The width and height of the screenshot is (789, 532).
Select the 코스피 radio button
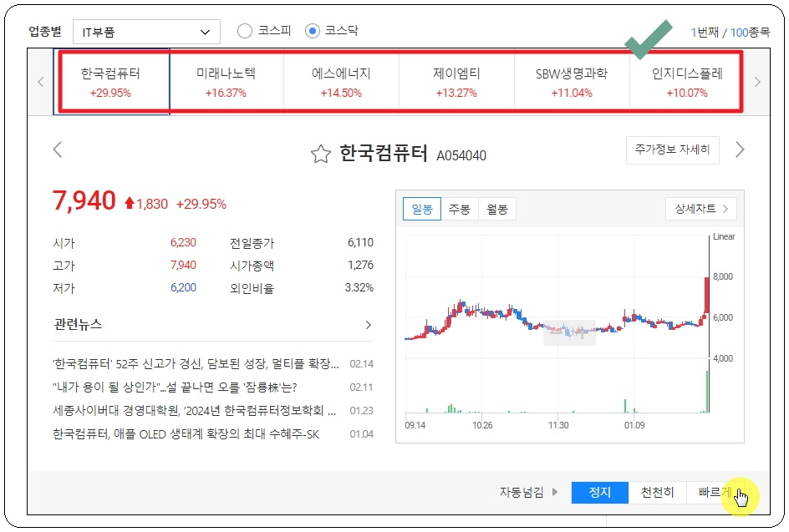point(245,31)
